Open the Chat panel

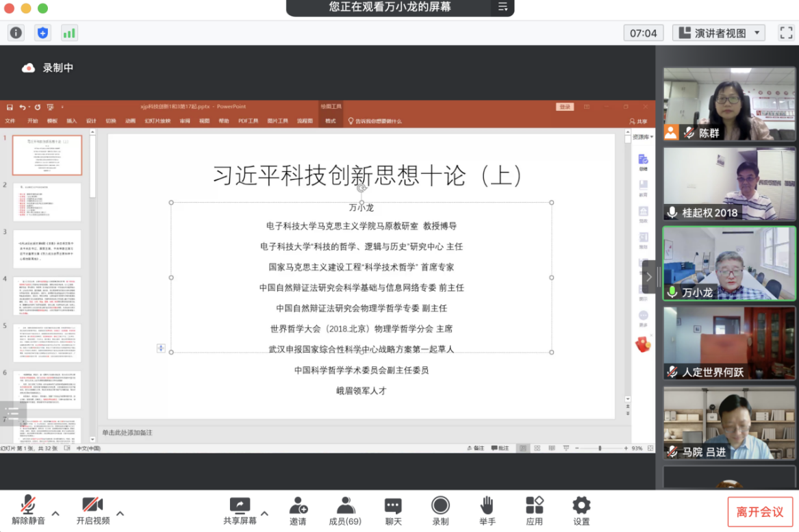[x=393, y=511]
